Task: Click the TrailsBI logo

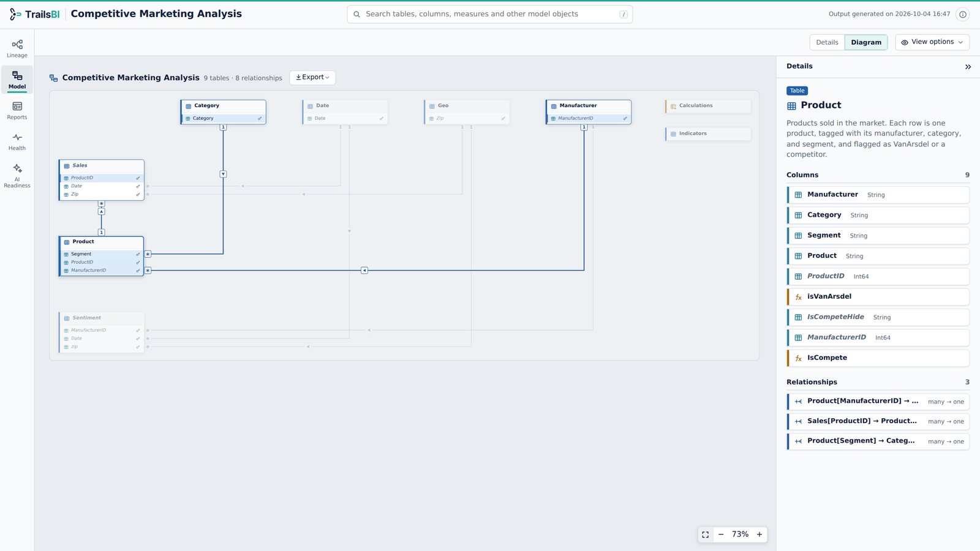Action: coord(34,14)
